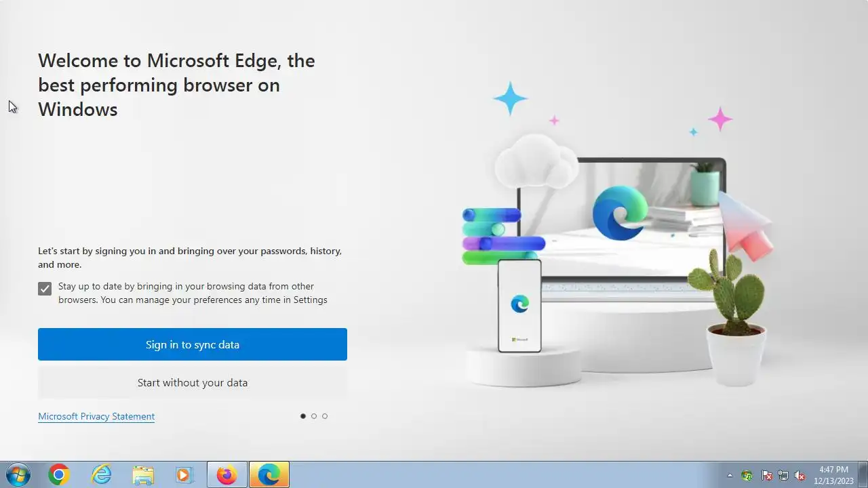Click Sign in to sync data
This screenshot has height=488, width=868.
click(x=193, y=344)
